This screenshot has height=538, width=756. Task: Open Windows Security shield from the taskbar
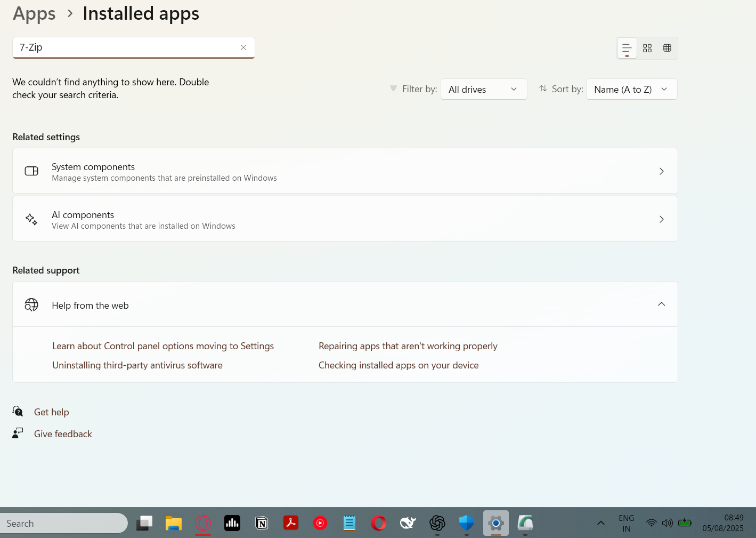click(x=467, y=523)
